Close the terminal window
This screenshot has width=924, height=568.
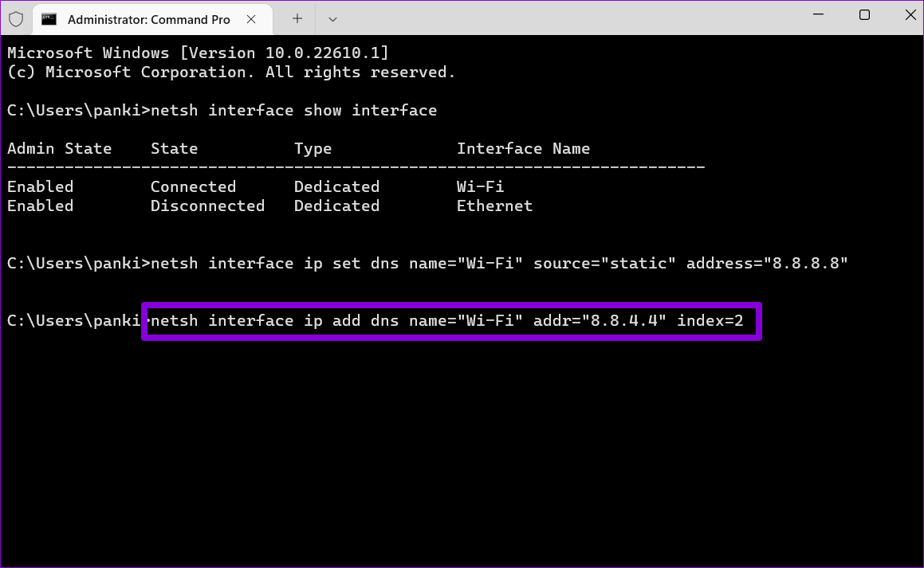[x=911, y=15]
